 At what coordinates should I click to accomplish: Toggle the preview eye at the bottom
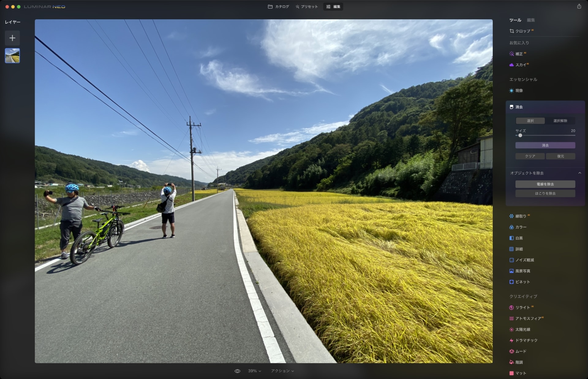point(238,371)
